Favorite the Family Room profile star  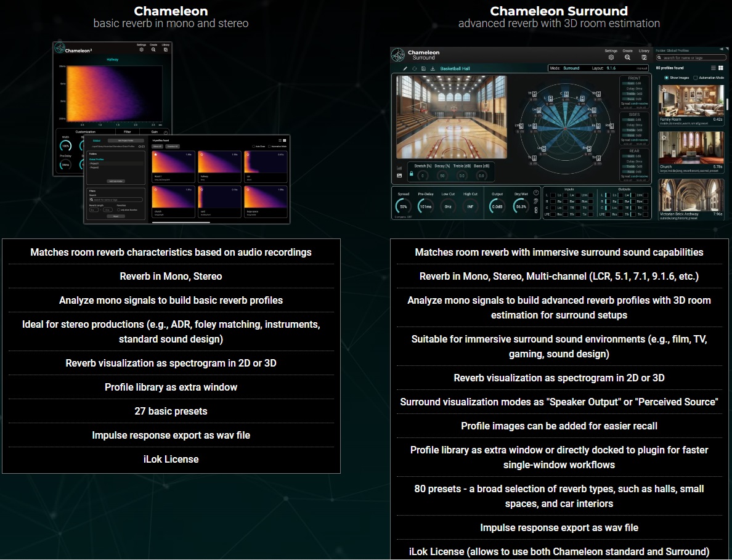pyautogui.click(x=664, y=91)
